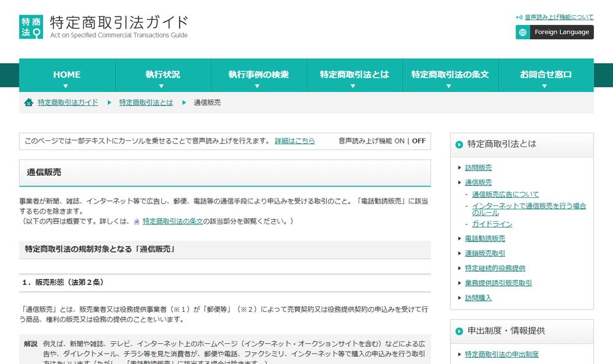
Task: Expand the arrow under 特定商取引法の条文 nav item
Action: pyautogui.click(x=449, y=86)
